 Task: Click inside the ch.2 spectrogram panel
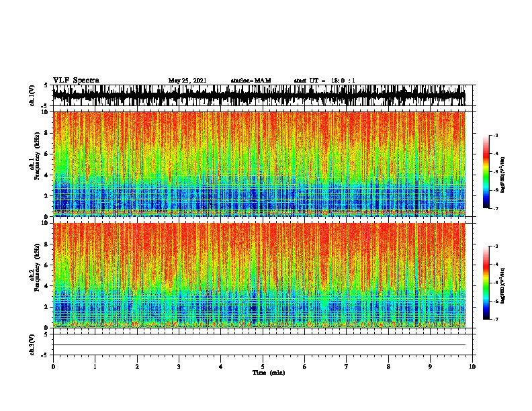click(x=259, y=275)
